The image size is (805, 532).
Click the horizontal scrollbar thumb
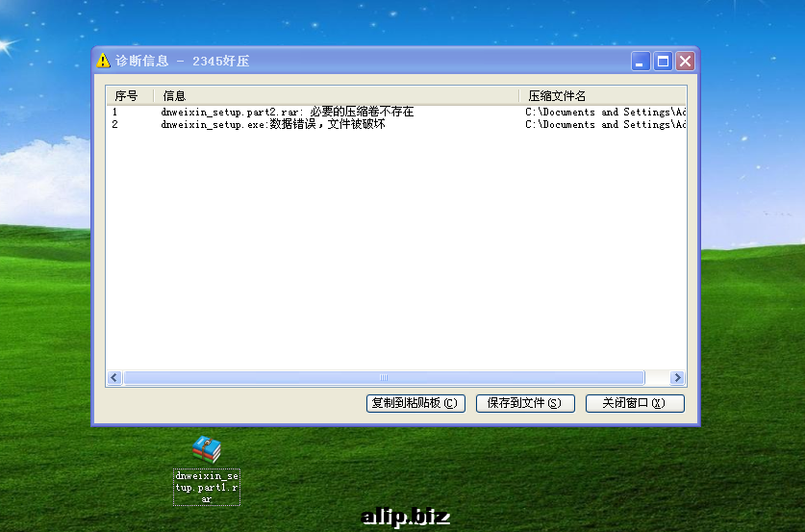(x=384, y=377)
